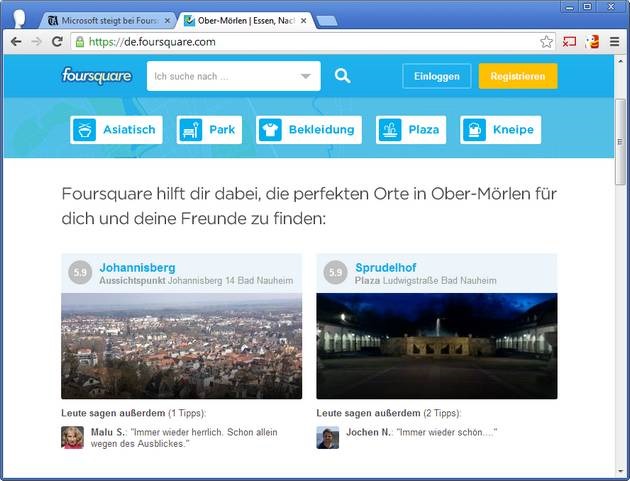Go back using browser back arrow

pyautogui.click(x=16, y=42)
